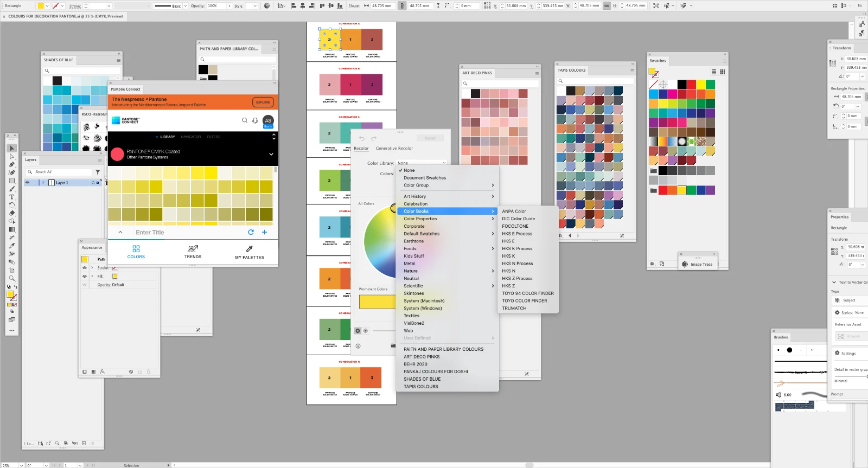Click the EXPLORE button on Nespresso banner
This screenshot has height=468, width=868.
(263, 102)
